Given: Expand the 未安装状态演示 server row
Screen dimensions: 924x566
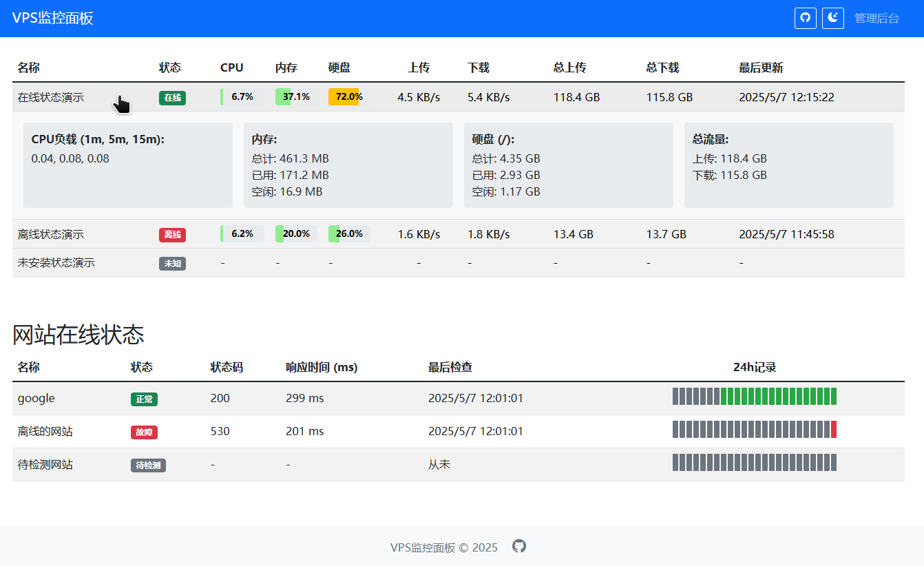Looking at the screenshot, I should point(459,262).
